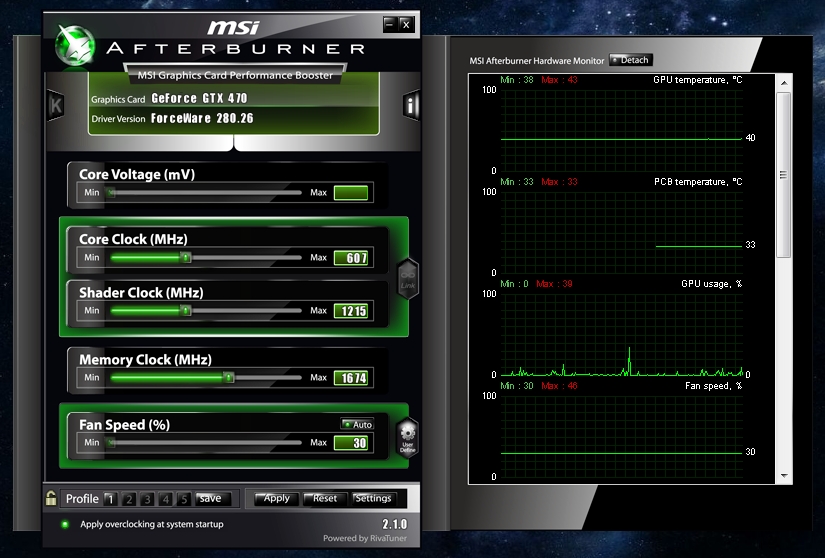Click the Core Voltage value field
Screen dimensions: 825x558
point(351,192)
